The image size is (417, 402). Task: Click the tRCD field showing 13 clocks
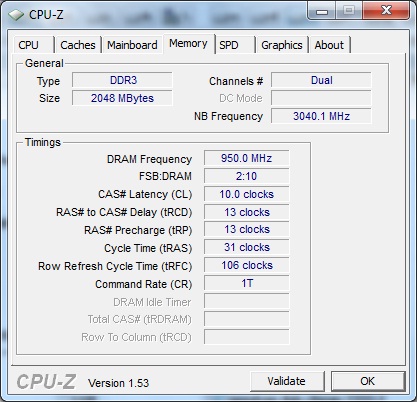pos(247,212)
